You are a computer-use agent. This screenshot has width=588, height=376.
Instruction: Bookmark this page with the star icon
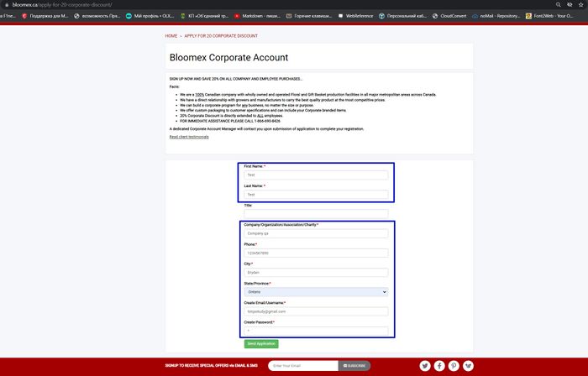pos(581,4)
